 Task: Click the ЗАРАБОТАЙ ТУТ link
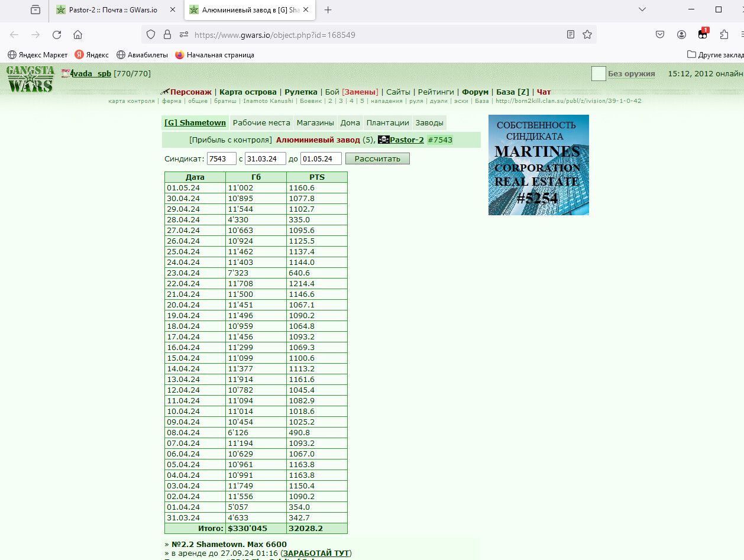point(316,553)
